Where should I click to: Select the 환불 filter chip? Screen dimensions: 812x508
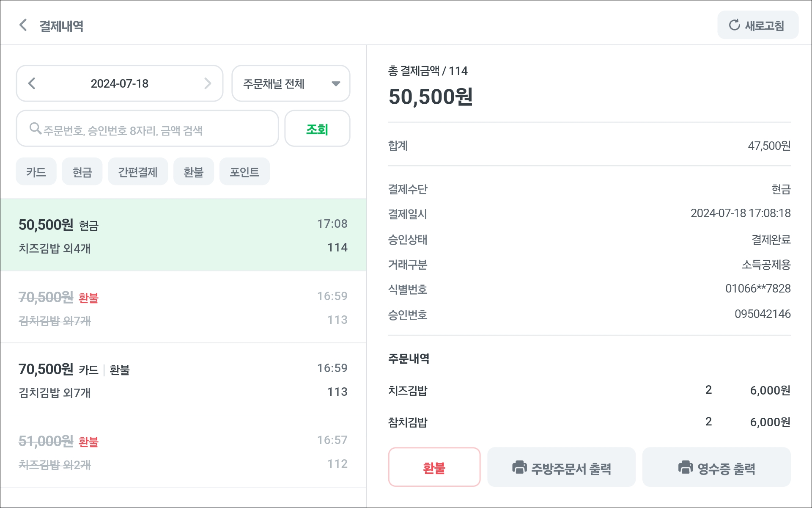[x=194, y=171]
